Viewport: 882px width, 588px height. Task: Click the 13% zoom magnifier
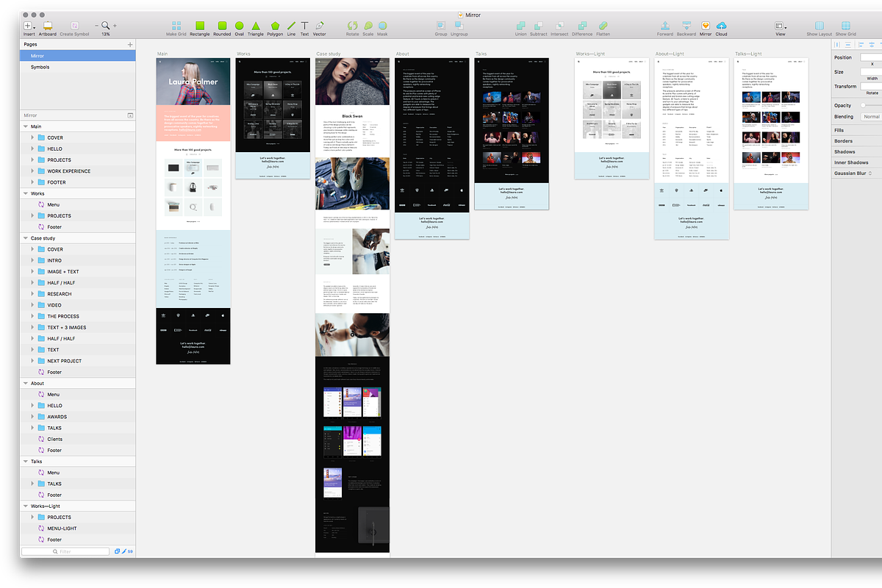point(106,25)
